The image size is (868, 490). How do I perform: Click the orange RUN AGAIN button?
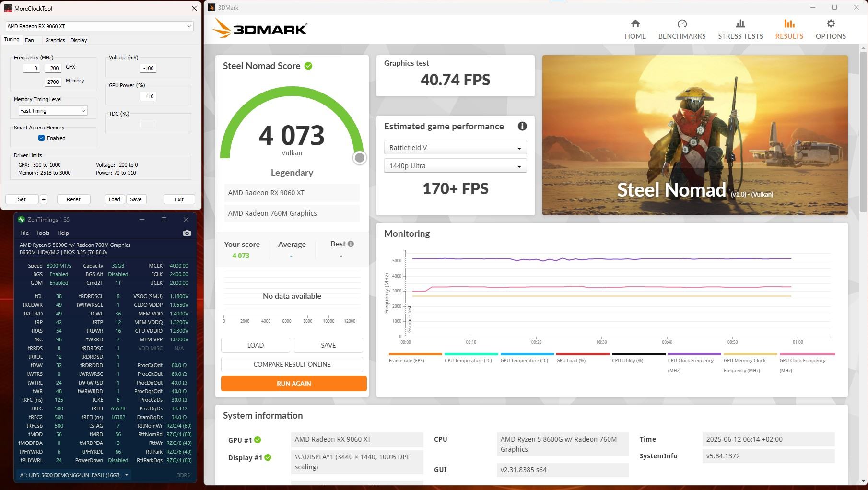pos(294,384)
